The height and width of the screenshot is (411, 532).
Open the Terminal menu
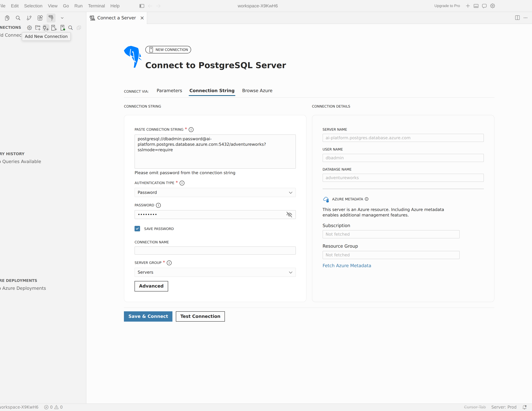(96, 6)
